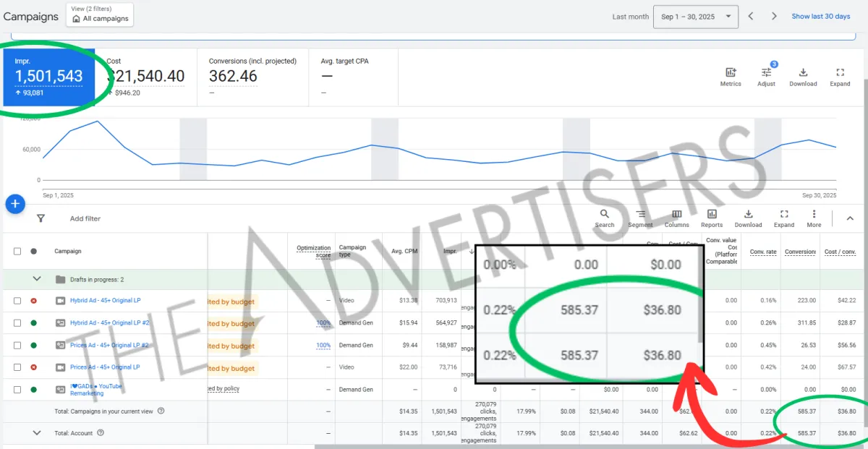Screen dimensions: 868x449
Task: Expand the Total: Account row chevron
Action: pyautogui.click(x=37, y=433)
